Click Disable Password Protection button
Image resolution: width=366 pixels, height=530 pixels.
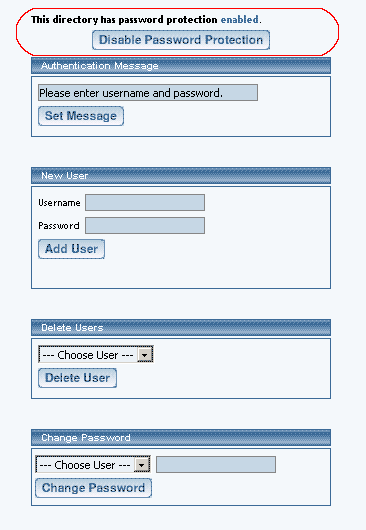(x=181, y=40)
